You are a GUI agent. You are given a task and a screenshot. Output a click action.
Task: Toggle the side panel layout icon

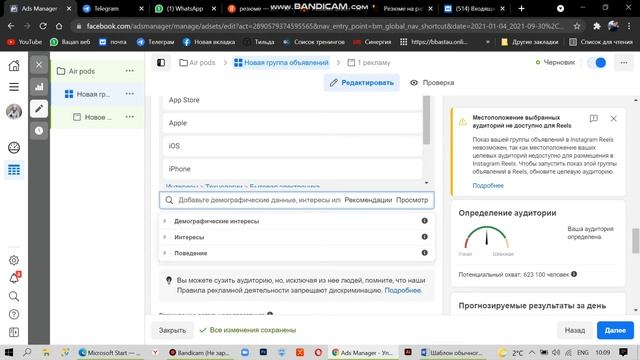pyautogui.click(x=161, y=62)
